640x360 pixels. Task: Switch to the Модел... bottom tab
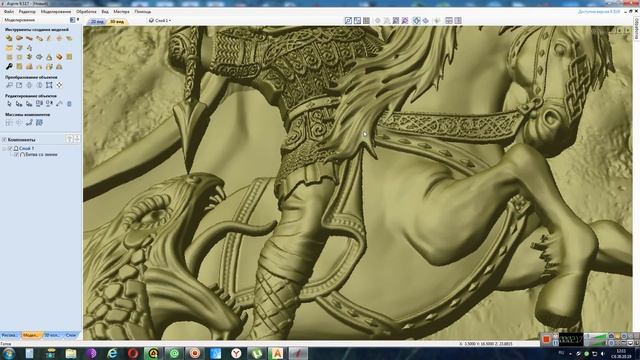point(31,335)
